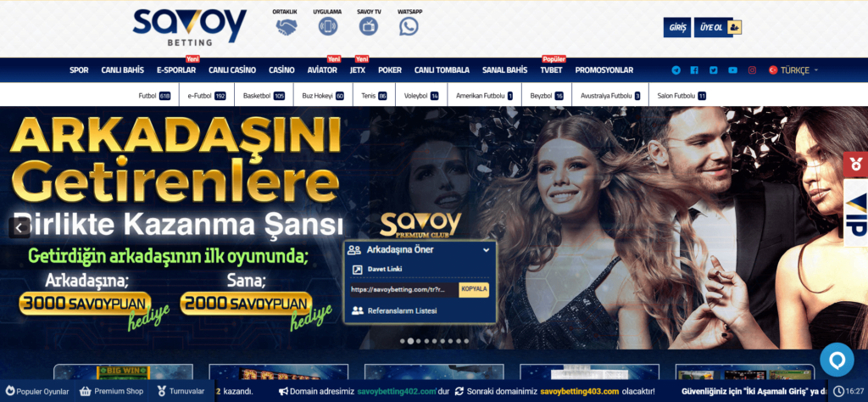Open the Telegram social icon
The width and height of the screenshot is (868, 402).
[x=676, y=70]
